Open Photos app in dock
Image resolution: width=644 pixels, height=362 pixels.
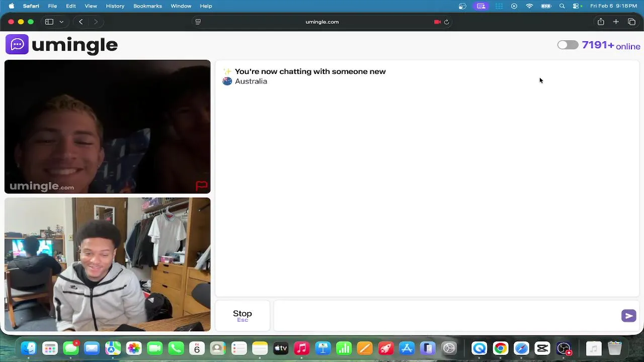134,348
